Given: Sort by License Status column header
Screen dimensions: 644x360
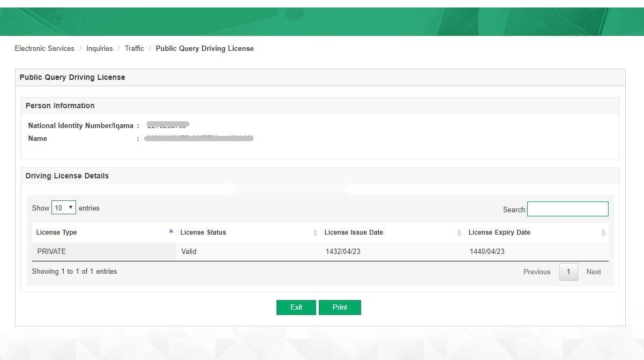Looking at the screenshot, I should pos(248,232).
